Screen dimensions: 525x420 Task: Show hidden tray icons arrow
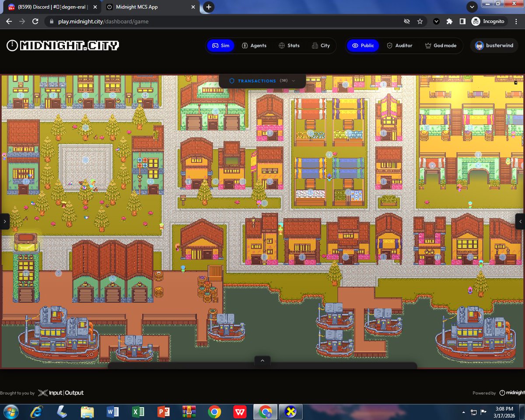[464, 412]
